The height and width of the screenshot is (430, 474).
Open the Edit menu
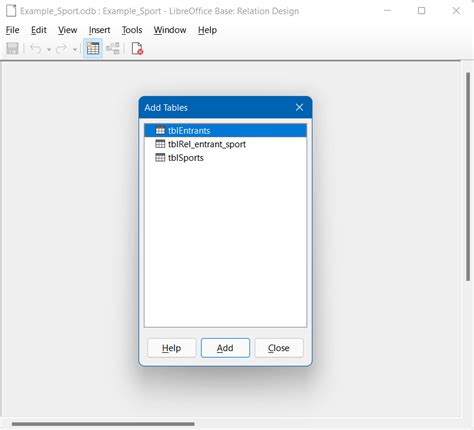pos(39,30)
